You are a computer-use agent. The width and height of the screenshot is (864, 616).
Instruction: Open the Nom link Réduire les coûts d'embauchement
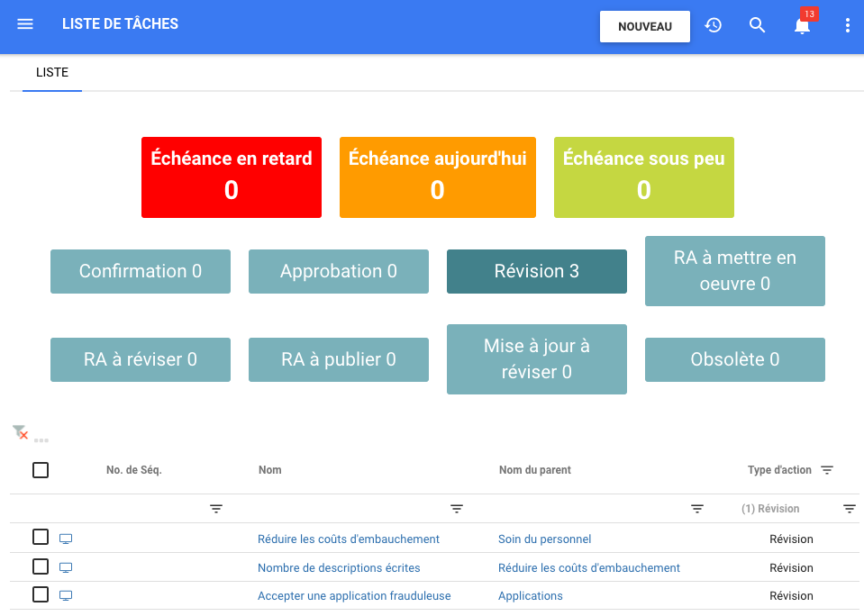tap(349, 539)
